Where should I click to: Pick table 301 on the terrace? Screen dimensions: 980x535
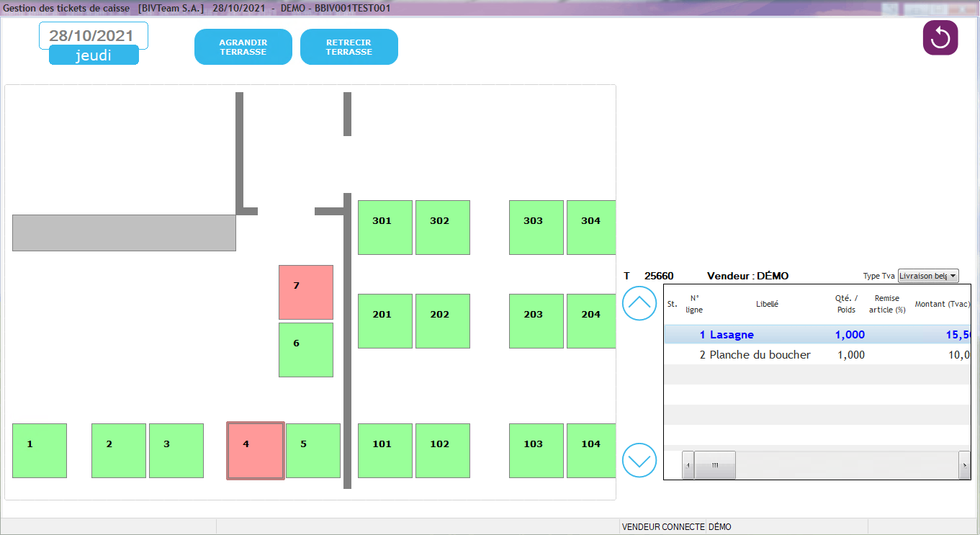tap(385, 228)
